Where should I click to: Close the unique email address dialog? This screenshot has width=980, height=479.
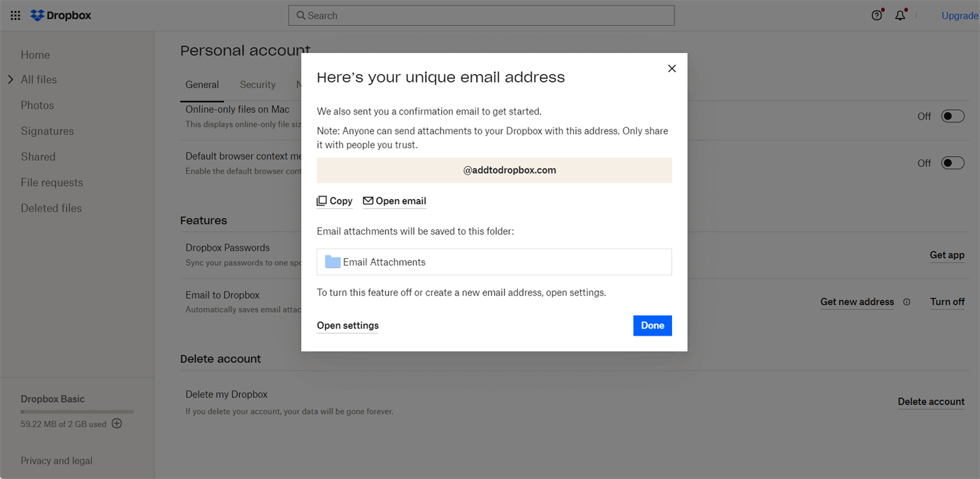tap(671, 69)
